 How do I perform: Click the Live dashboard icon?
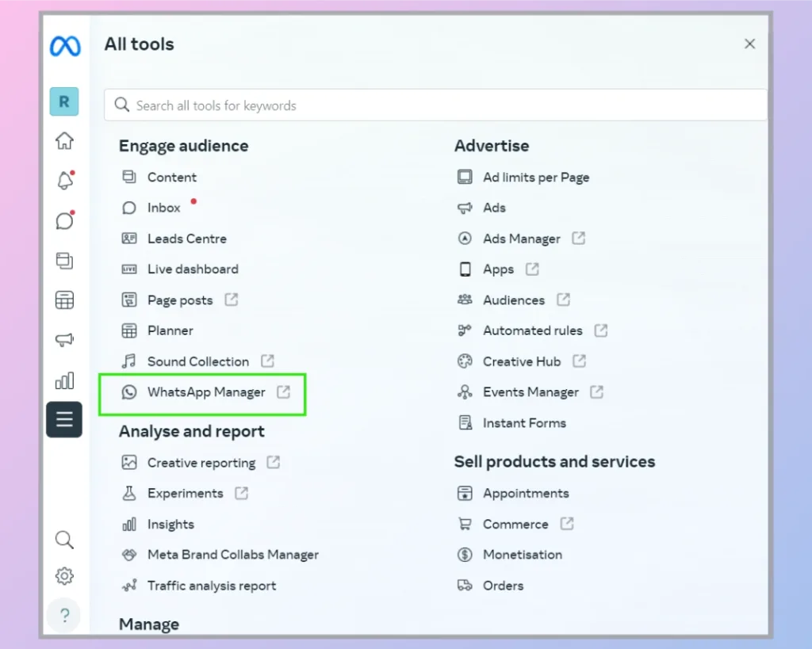(x=129, y=269)
